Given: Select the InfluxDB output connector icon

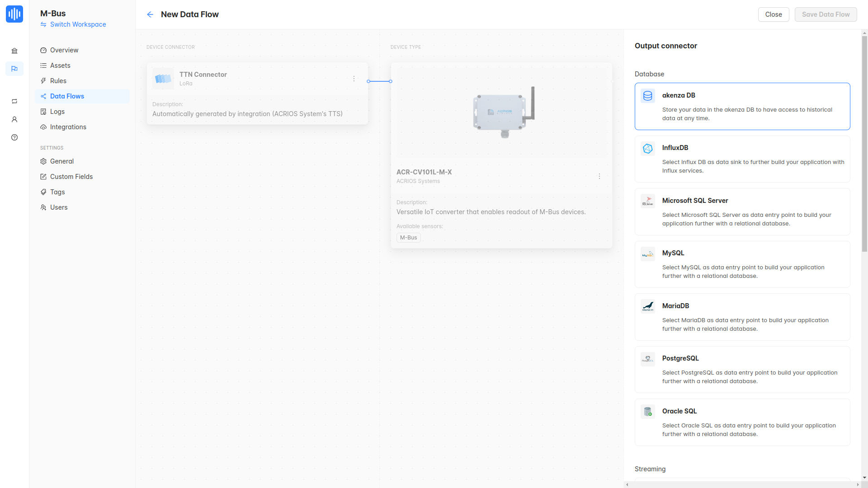Looking at the screenshot, I should [x=647, y=149].
